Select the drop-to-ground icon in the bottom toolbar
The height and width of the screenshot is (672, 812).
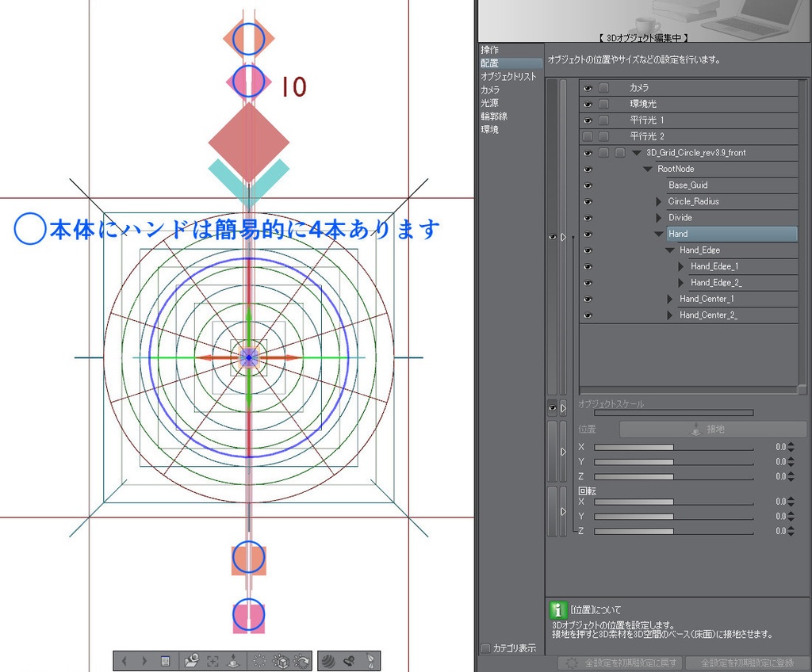point(233,661)
